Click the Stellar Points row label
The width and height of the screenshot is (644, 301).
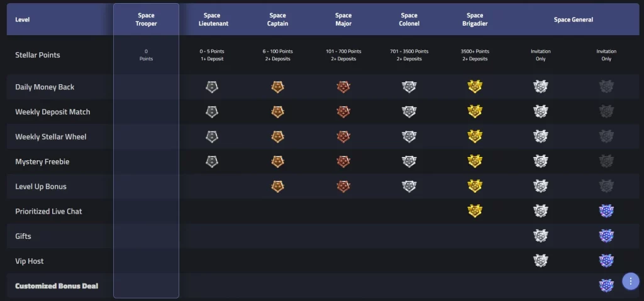tap(38, 55)
